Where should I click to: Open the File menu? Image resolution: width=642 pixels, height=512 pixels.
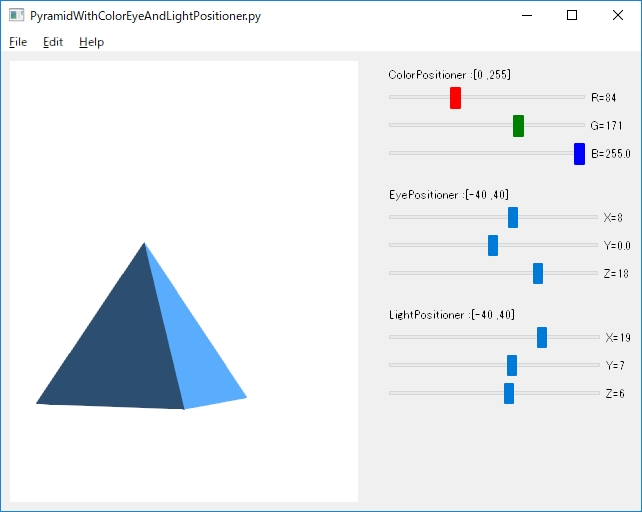(x=18, y=42)
